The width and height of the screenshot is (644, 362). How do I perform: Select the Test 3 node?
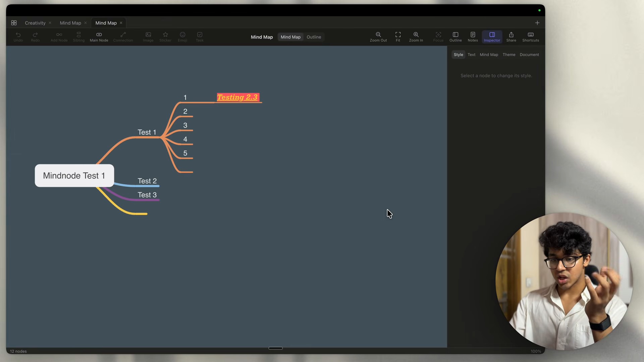tap(147, 195)
